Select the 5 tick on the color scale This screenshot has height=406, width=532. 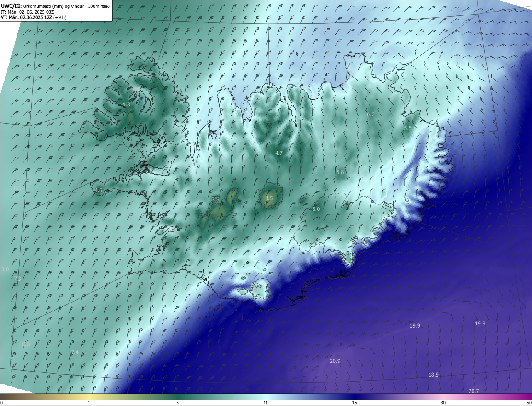pos(177,403)
